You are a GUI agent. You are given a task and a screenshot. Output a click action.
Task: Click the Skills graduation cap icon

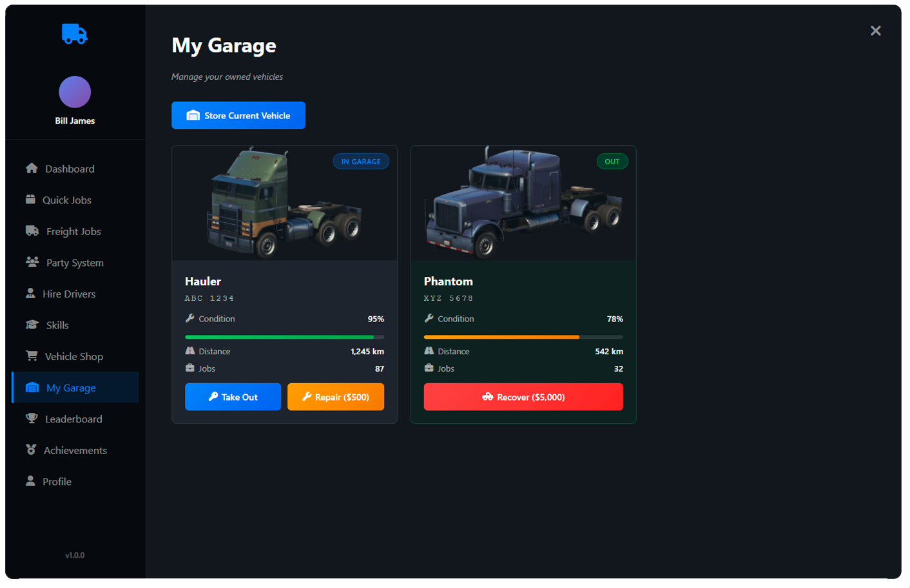32,325
